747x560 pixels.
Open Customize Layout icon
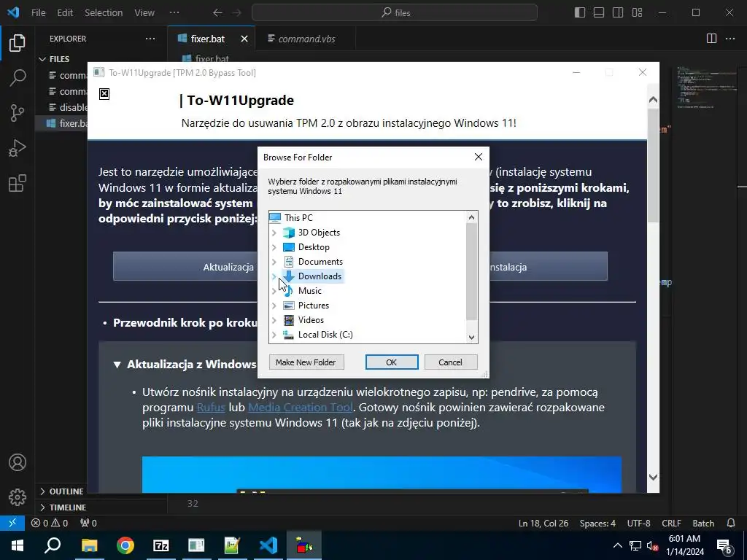click(x=637, y=13)
